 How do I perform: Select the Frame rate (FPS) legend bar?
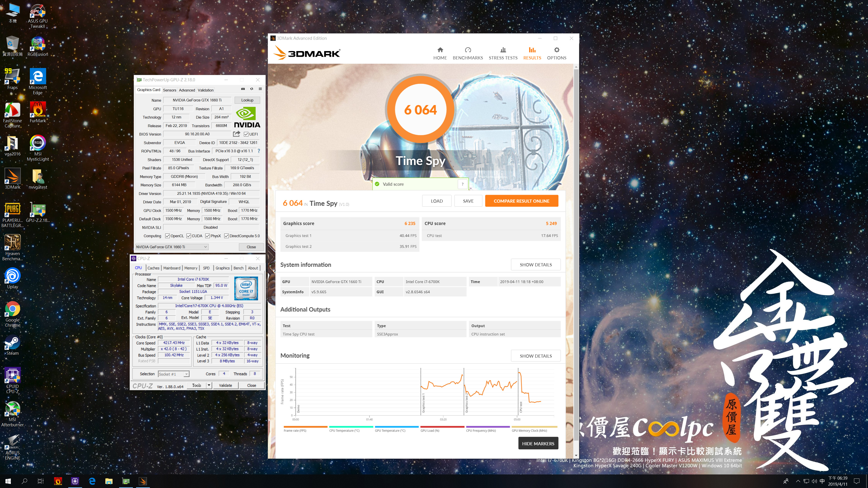pyautogui.click(x=306, y=427)
